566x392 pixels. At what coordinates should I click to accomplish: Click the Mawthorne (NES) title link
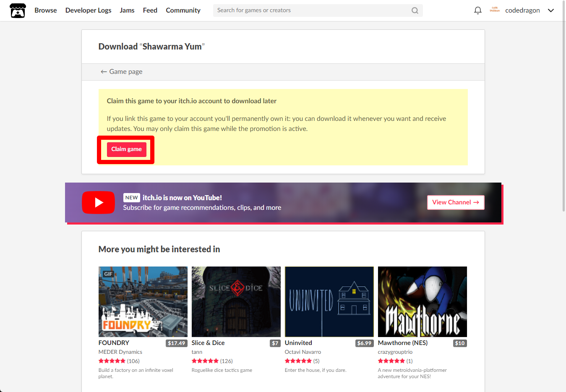point(403,343)
